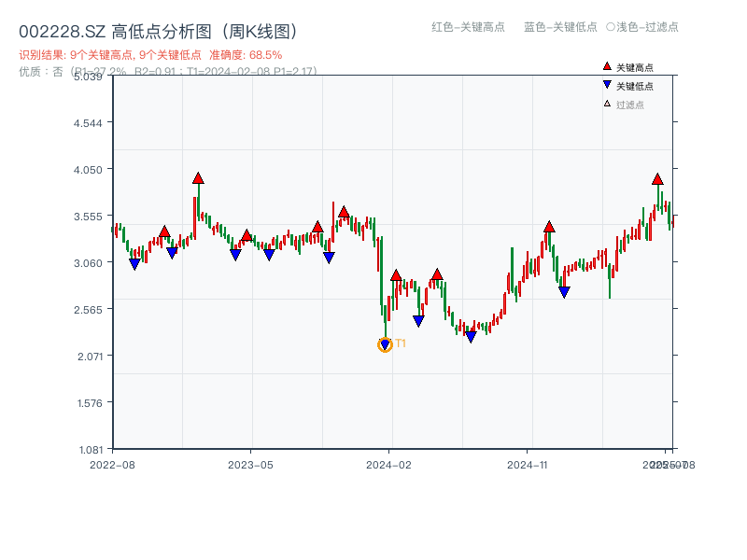Click the 蓝色-关键低点 header text
Image resolution: width=747 pixels, height=560 pixels.
point(560,27)
